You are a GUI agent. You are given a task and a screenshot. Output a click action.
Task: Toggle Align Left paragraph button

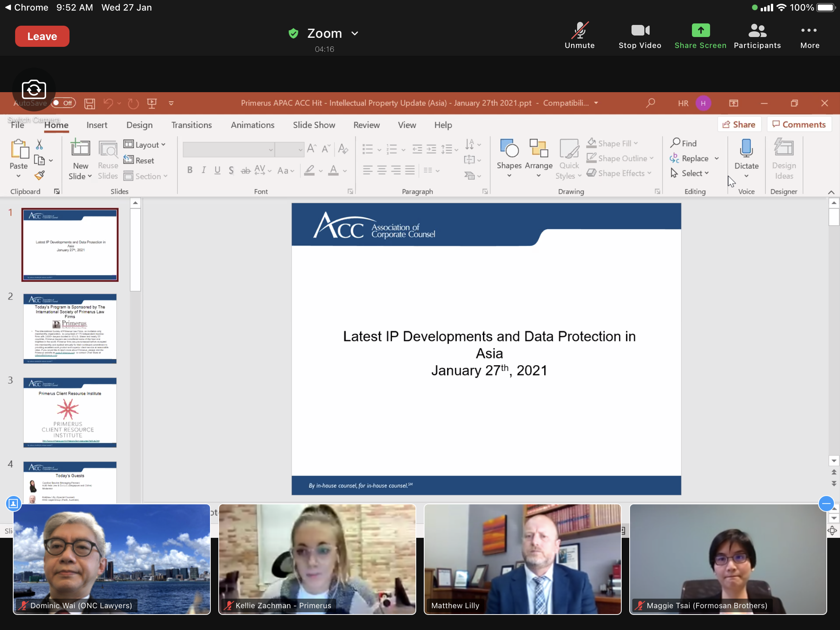click(x=367, y=170)
